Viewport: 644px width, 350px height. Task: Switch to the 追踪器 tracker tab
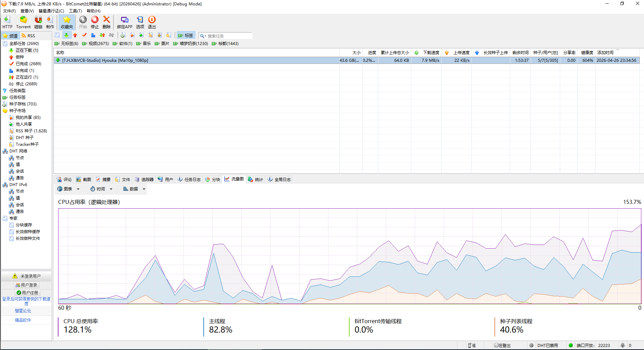click(144, 179)
